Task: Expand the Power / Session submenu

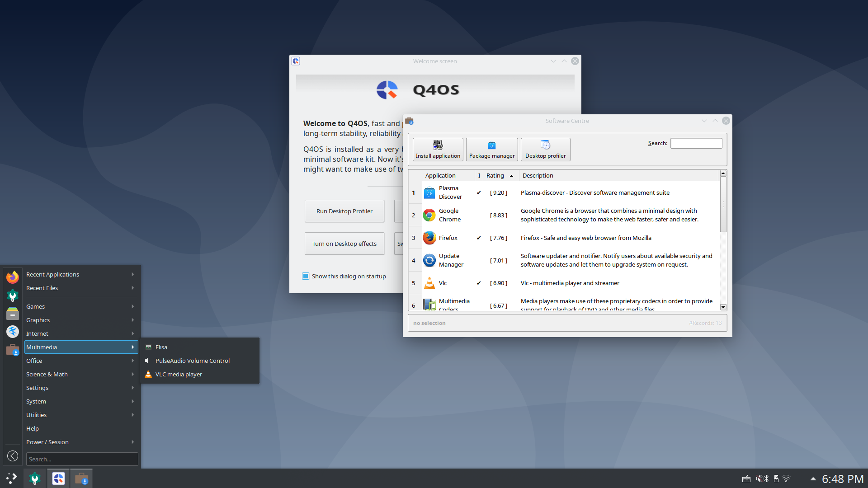Action: pyautogui.click(x=81, y=442)
